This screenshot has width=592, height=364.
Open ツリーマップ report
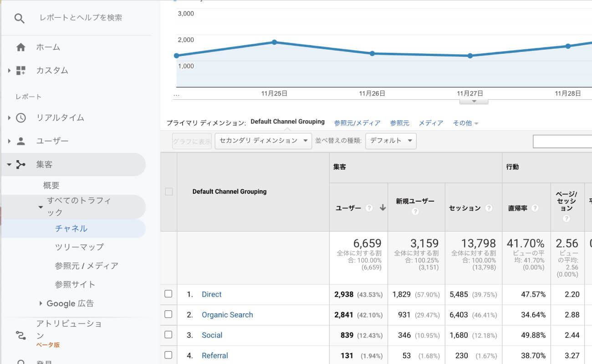[79, 247]
